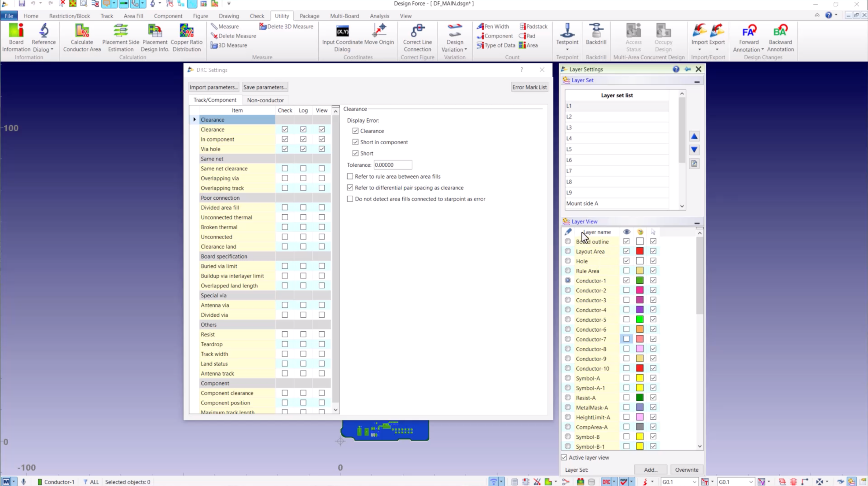The image size is (868, 486).
Task: Open Copper Ratio Distribution
Action: click(187, 38)
